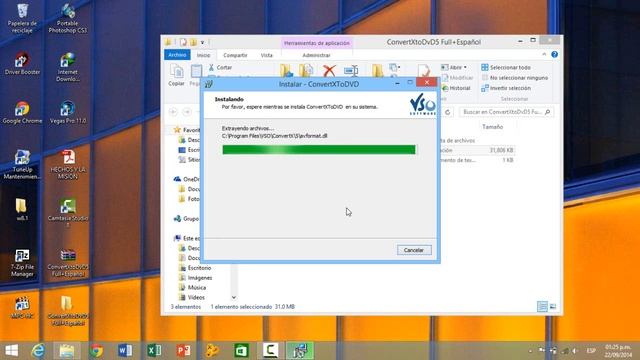Click the Windows Start button
This screenshot has height=360, width=640.
click(11, 351)
